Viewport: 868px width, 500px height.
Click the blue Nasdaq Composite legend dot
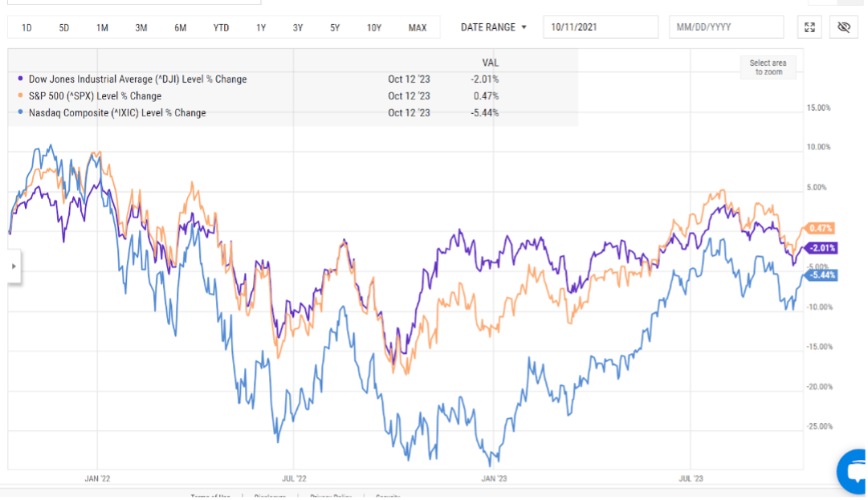[20, 113]
